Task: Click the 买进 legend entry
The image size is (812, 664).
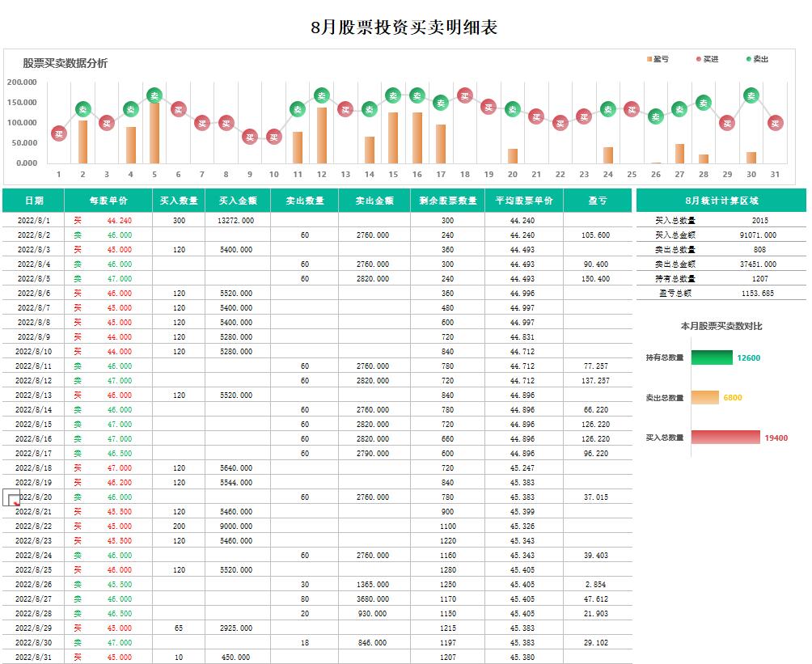Action: (707, 59)
